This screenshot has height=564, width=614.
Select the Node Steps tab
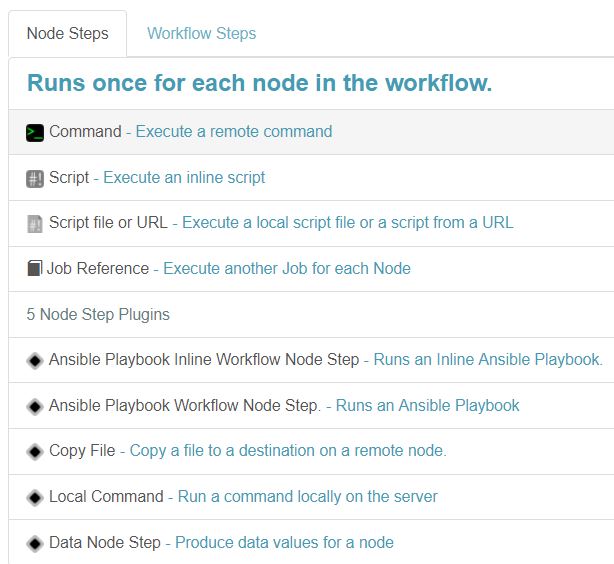[68, 34]
